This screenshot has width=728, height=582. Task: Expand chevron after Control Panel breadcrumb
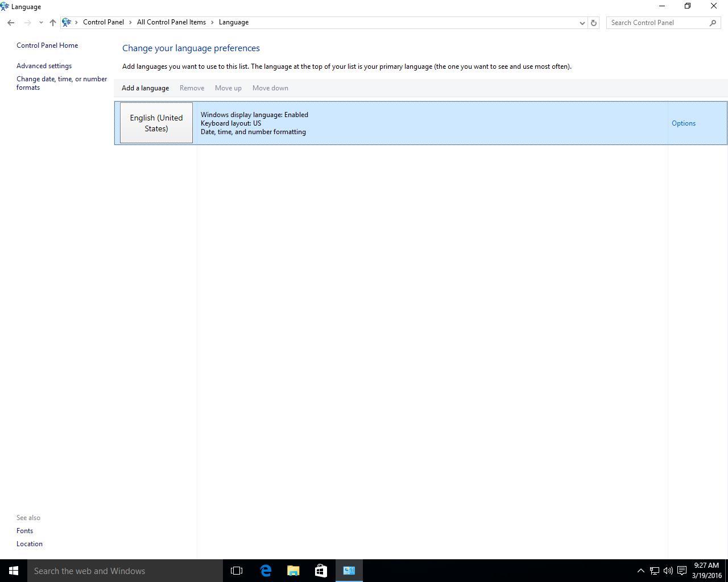click(130, 22)
